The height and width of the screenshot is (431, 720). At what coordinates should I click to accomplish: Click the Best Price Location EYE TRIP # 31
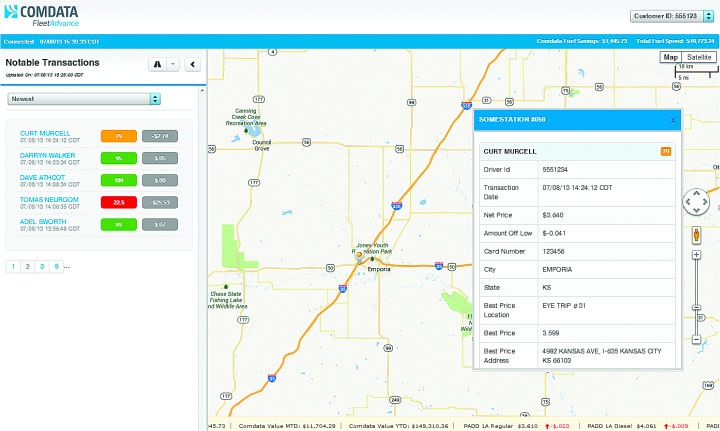564,305
